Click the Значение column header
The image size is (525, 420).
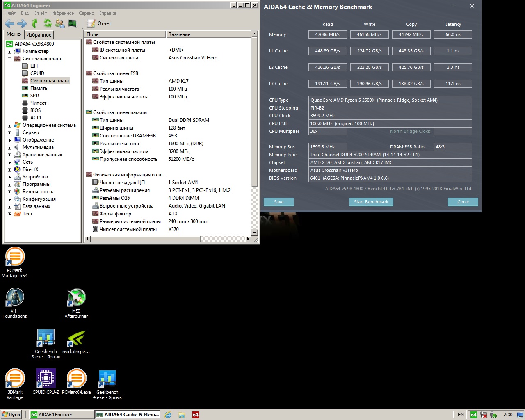click(x=208, y=34)
